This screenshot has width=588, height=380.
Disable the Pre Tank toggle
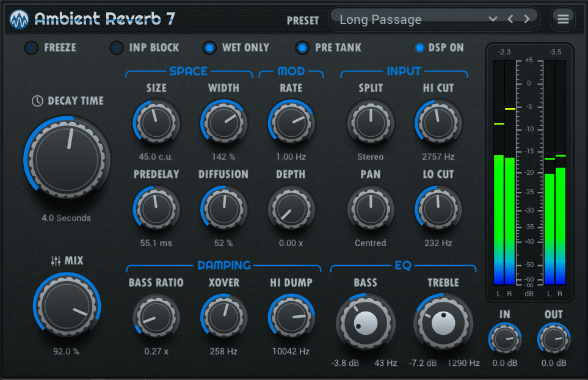[302, 48]
